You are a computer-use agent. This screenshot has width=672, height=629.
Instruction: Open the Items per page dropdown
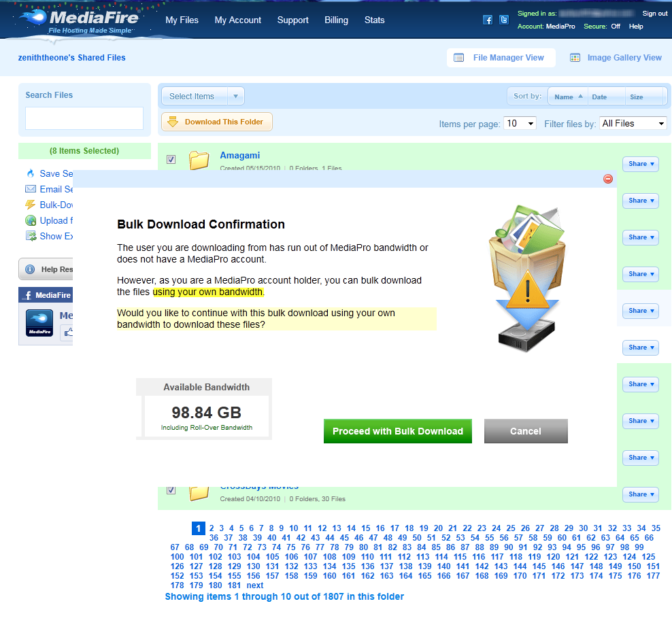click(x=520, y=123)
